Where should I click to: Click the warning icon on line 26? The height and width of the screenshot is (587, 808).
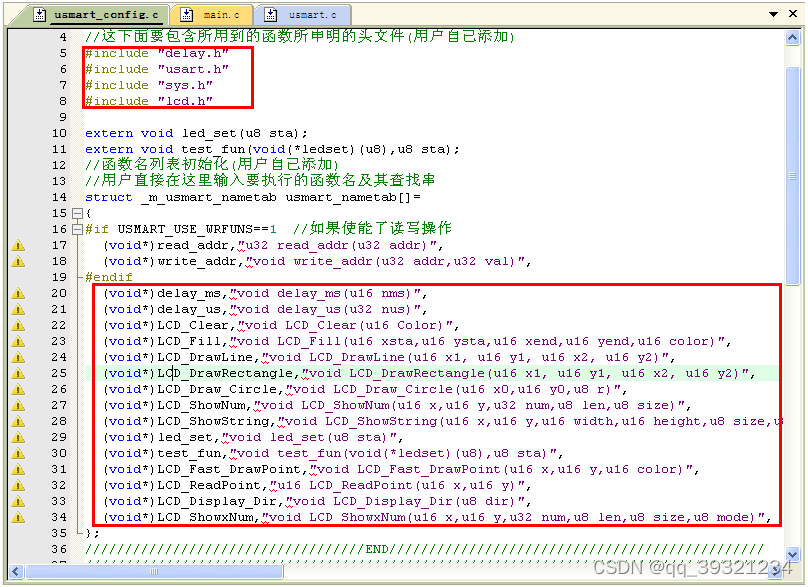18,389
